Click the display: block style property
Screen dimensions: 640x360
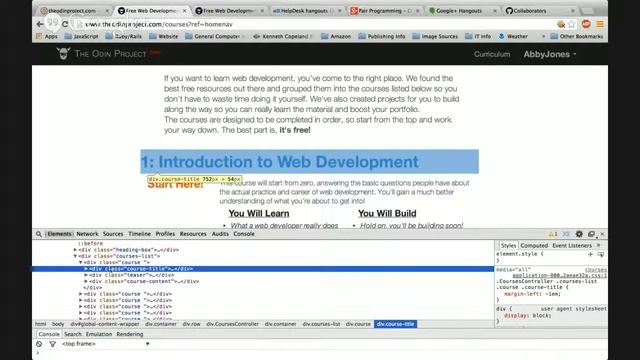tap(527, 316)
